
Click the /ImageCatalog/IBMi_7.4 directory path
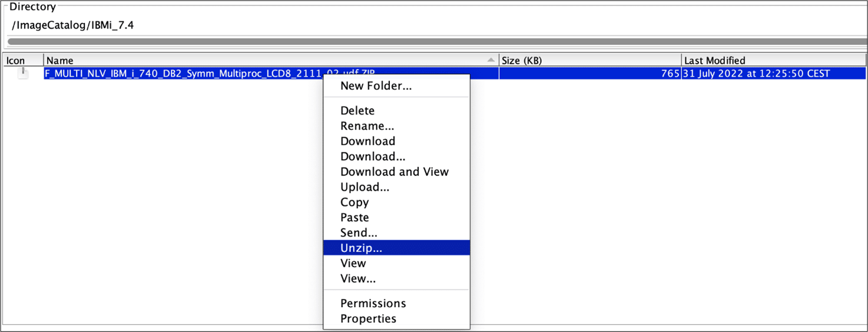pyautogui.click(x=72, y=25)
